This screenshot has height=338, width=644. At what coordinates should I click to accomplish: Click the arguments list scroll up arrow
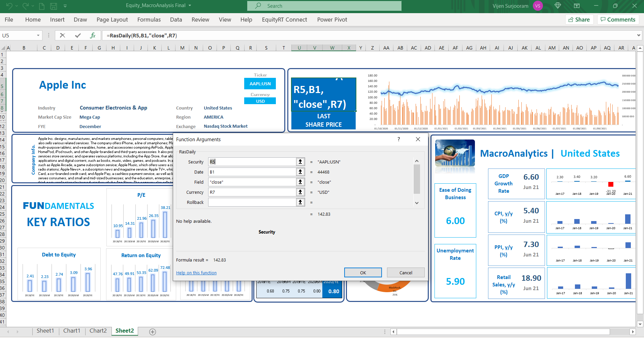click(417, 161)
